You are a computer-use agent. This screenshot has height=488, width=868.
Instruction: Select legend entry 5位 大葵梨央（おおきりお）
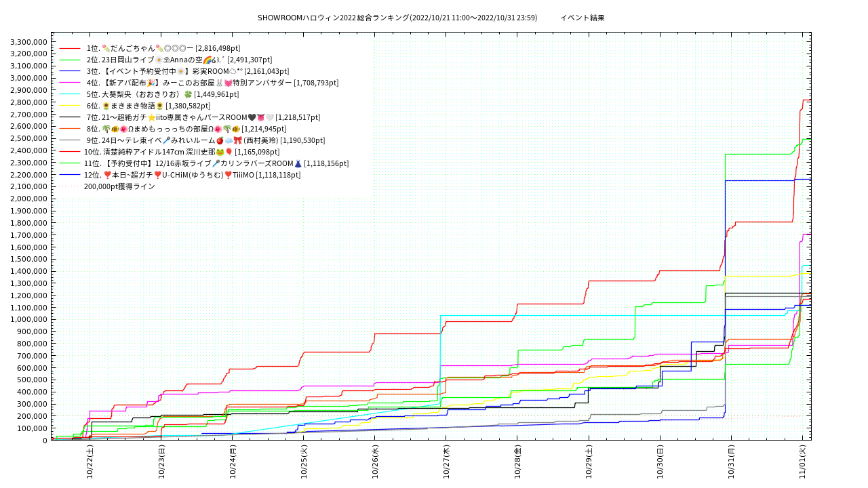click(163, 94)
